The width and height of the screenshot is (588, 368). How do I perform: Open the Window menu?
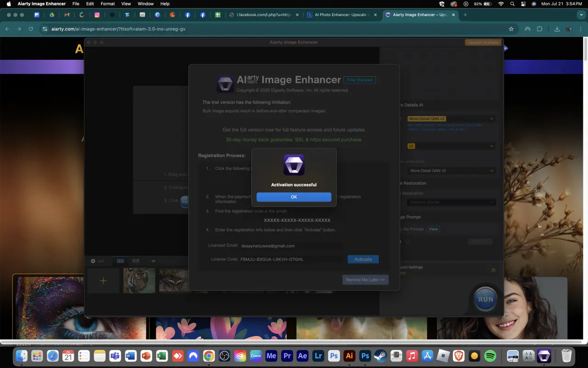[x=146, y=4]
